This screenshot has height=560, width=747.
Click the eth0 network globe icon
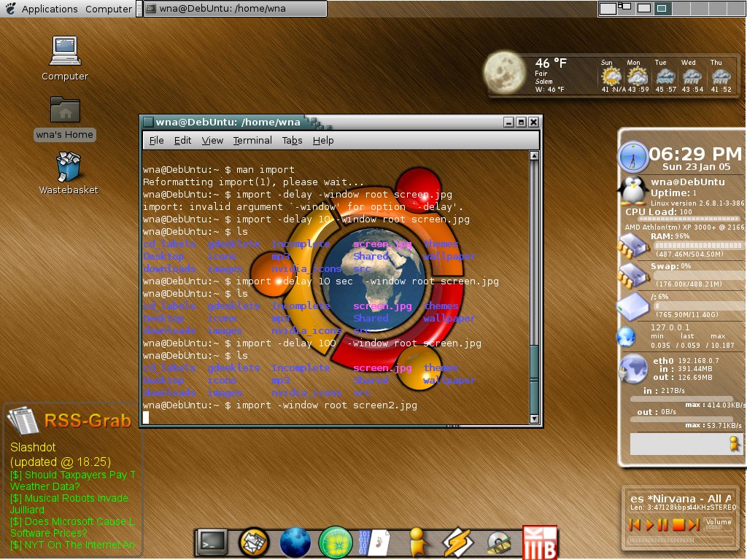pyautogui.click(x=633, y=369)
